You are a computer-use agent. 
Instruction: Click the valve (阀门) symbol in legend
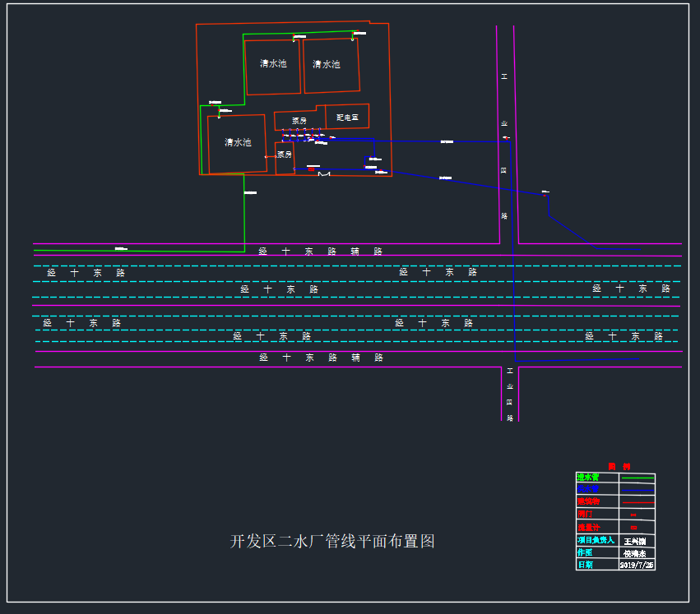633,515
